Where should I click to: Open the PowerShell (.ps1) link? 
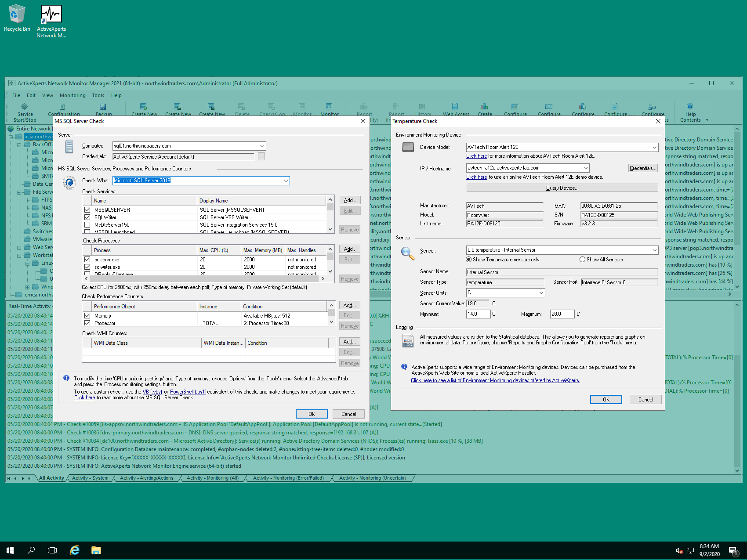[x=188, y=392]
